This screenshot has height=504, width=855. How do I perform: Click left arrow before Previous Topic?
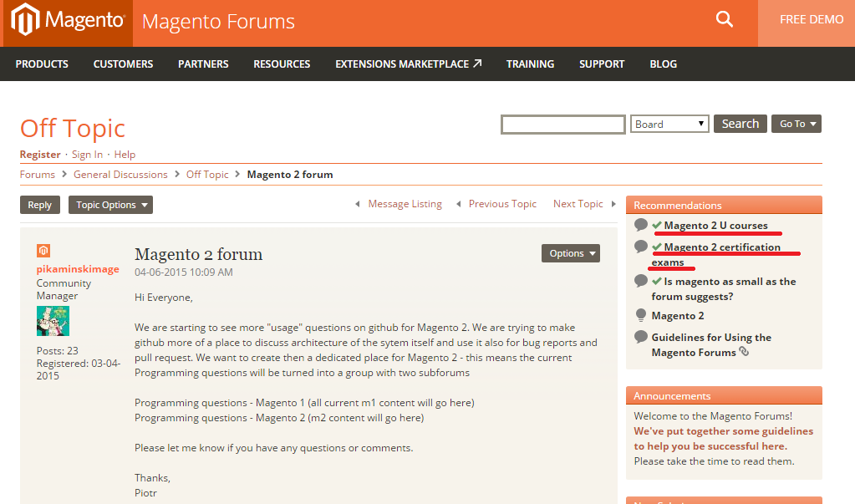click(x=459, y=204)
